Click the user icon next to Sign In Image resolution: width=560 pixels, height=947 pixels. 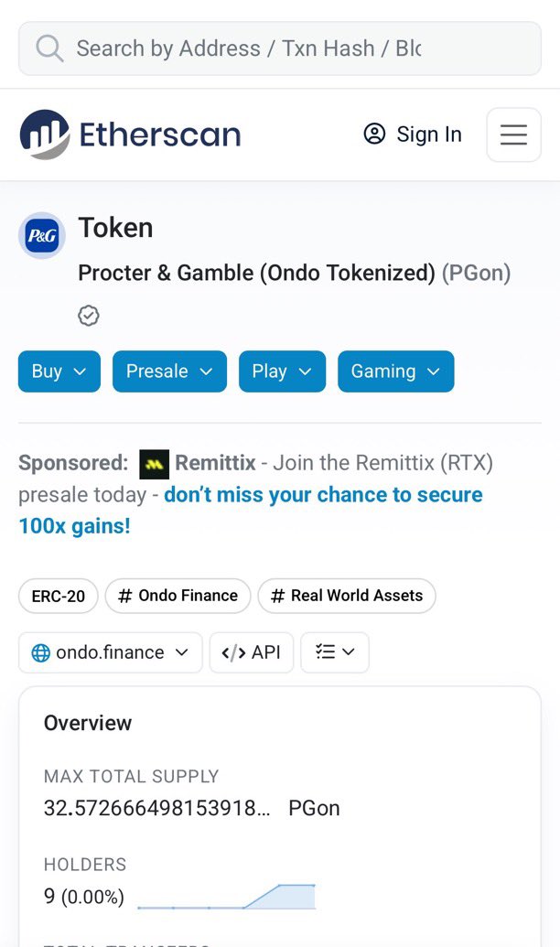pyautogui.click(x=374, y=135)
